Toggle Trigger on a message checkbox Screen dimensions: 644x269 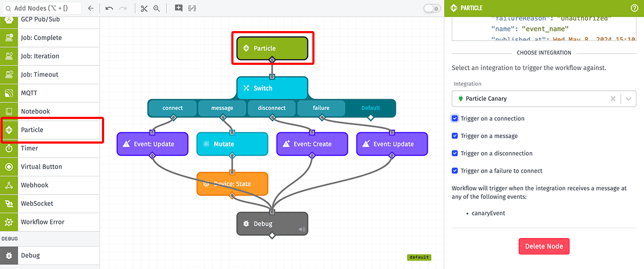pos(455,136)
